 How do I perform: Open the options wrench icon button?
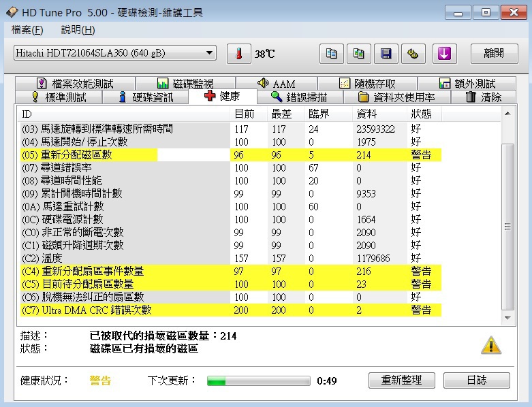pos(413,54)
